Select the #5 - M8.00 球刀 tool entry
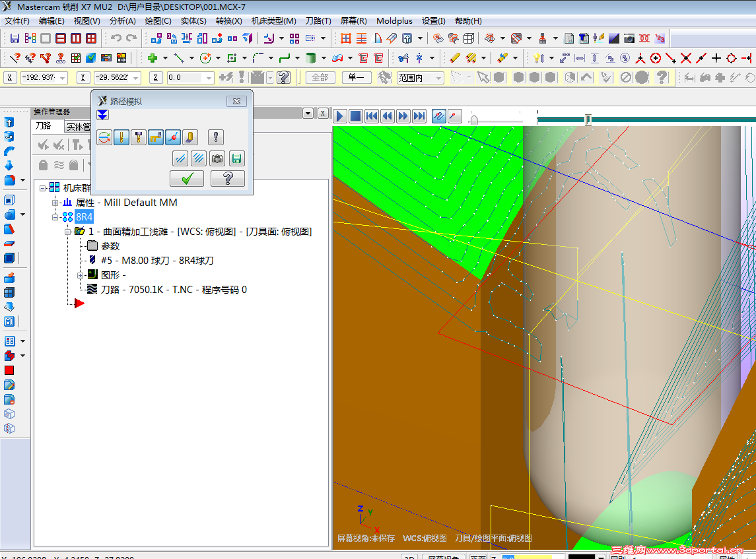This screenshot has width=756, height=559. click(157, 261)
